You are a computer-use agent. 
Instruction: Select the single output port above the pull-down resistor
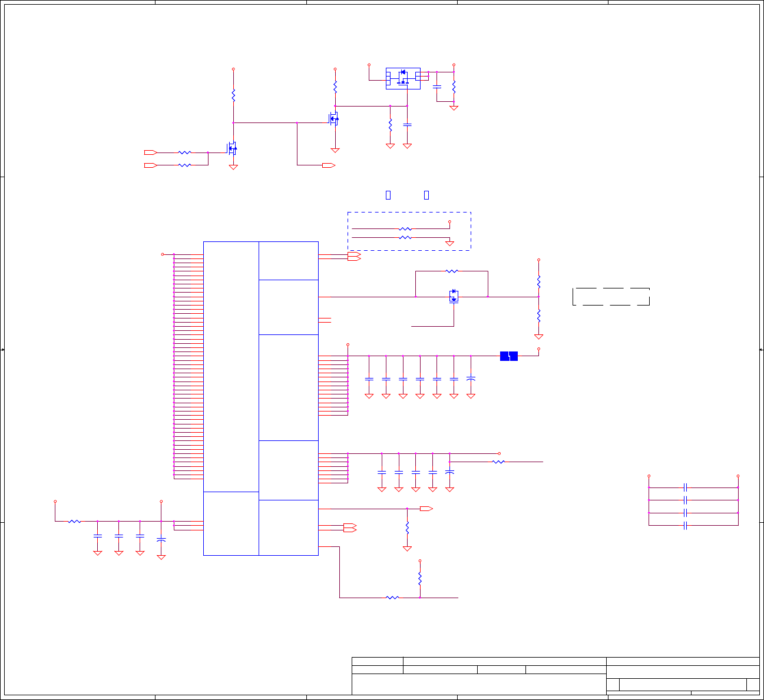(x=426, y=509)
